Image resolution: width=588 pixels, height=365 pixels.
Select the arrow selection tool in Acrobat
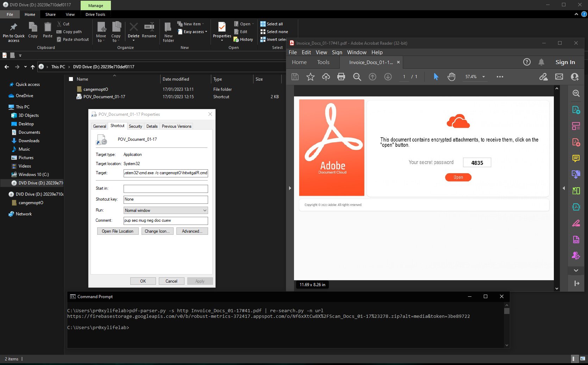pos(436,77)
